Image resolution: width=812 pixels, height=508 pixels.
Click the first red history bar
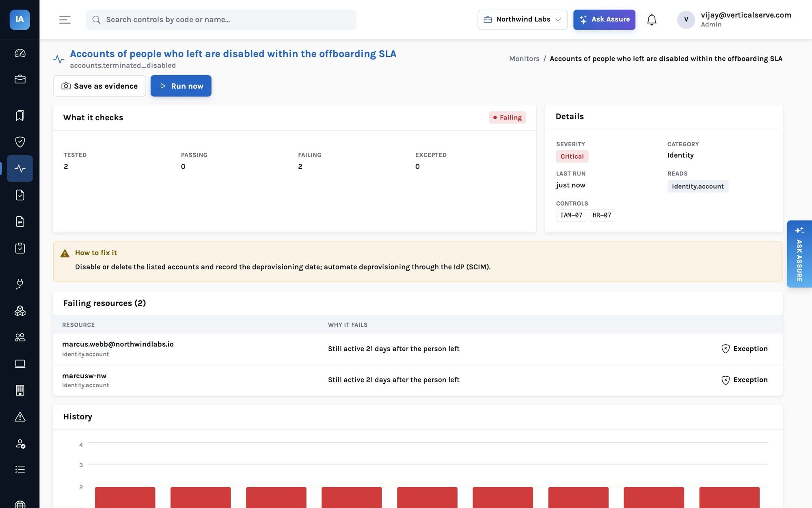tap(125, 497)
